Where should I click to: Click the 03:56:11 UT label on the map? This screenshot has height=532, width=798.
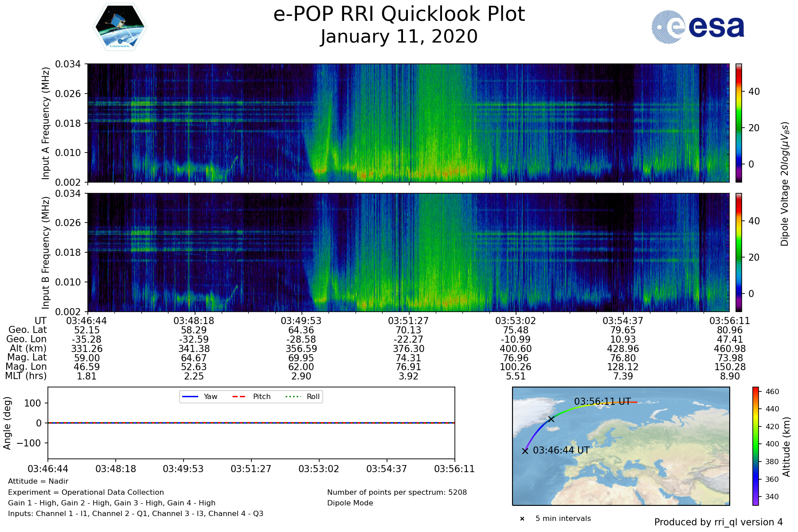click(602, 401)
